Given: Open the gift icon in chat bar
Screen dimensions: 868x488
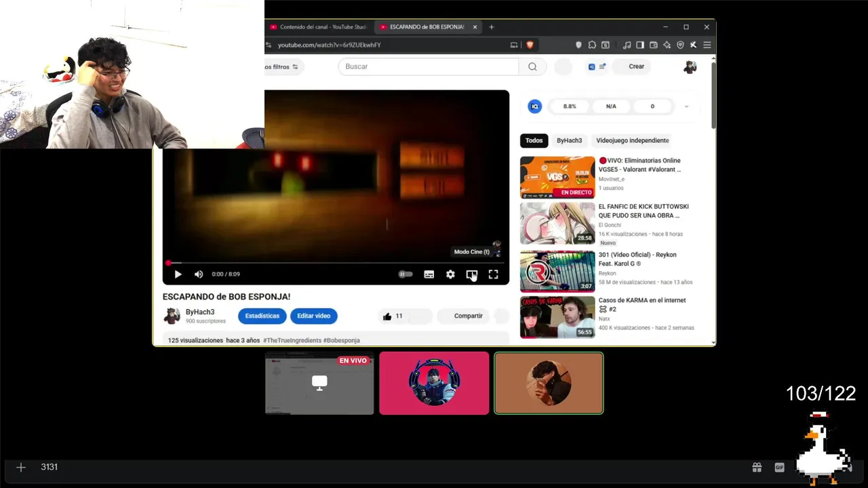Looking at the screenshot, I should pyautogui.click(x=757, y=467).
